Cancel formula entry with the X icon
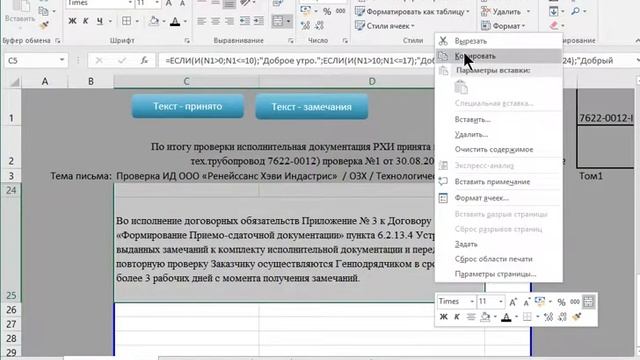 [x=99, y=60]
